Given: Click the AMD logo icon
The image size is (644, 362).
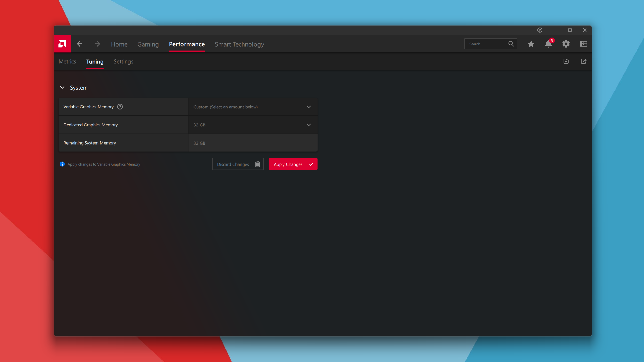Looking at the screenshot, I should coord(62,44).
